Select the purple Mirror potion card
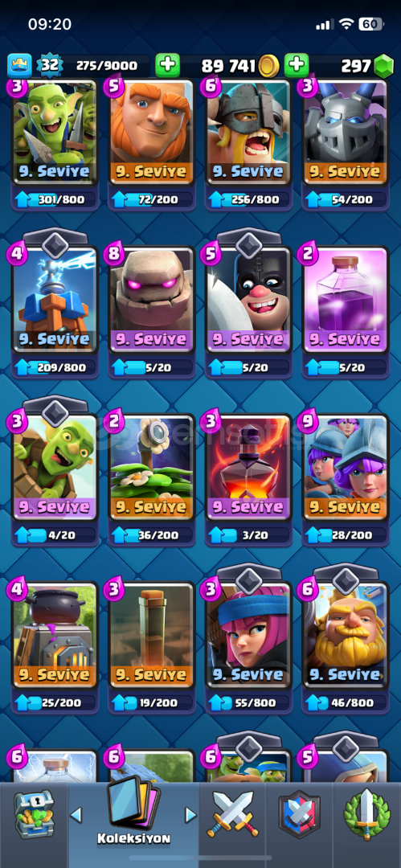Image resolution: width=401 pixels, height=868 pixels. point(346,300)
